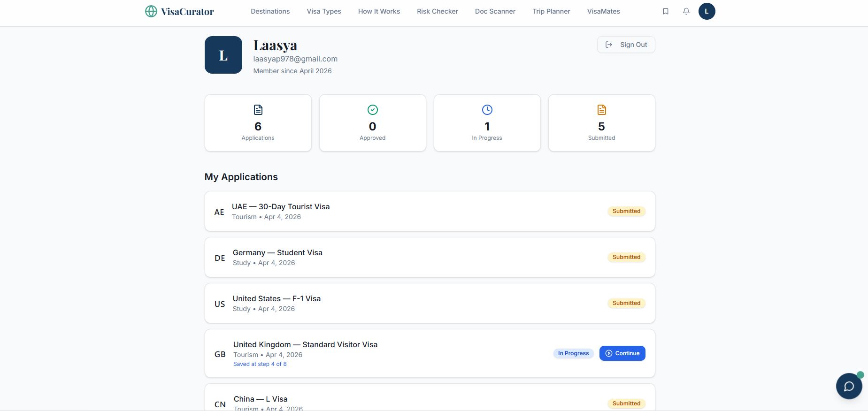Click the US country code
This screenshot has width=868, height=411.
220,304
